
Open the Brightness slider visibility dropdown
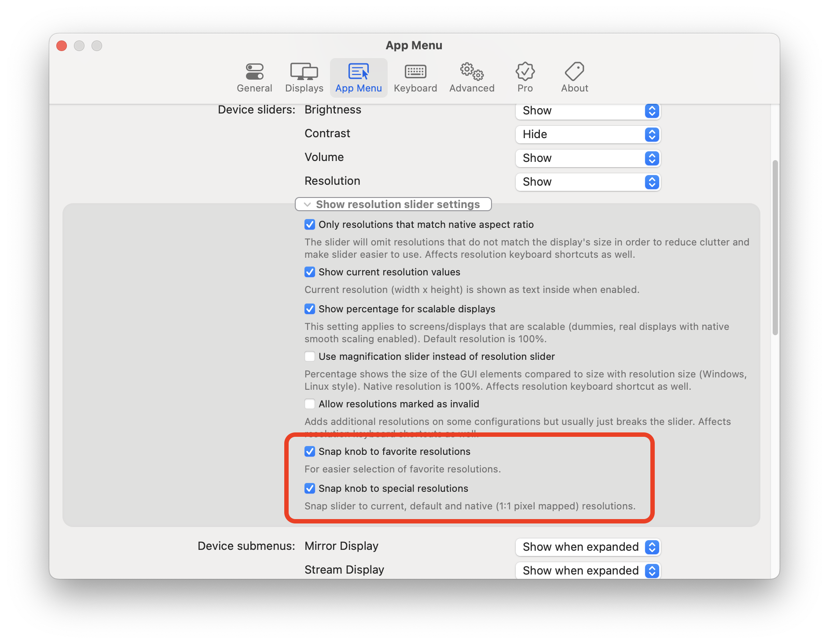588,111
